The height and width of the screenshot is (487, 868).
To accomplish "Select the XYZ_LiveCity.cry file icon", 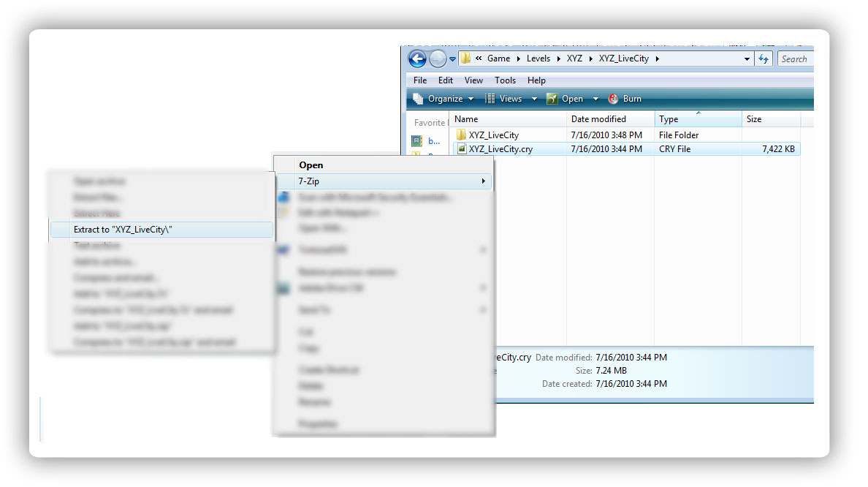I will click(462, 149).
